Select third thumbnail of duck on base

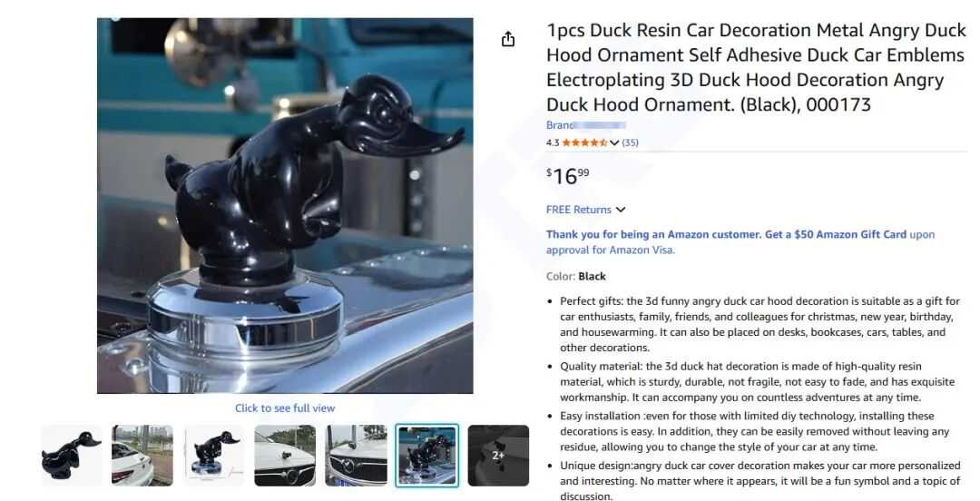pos(214,455)
